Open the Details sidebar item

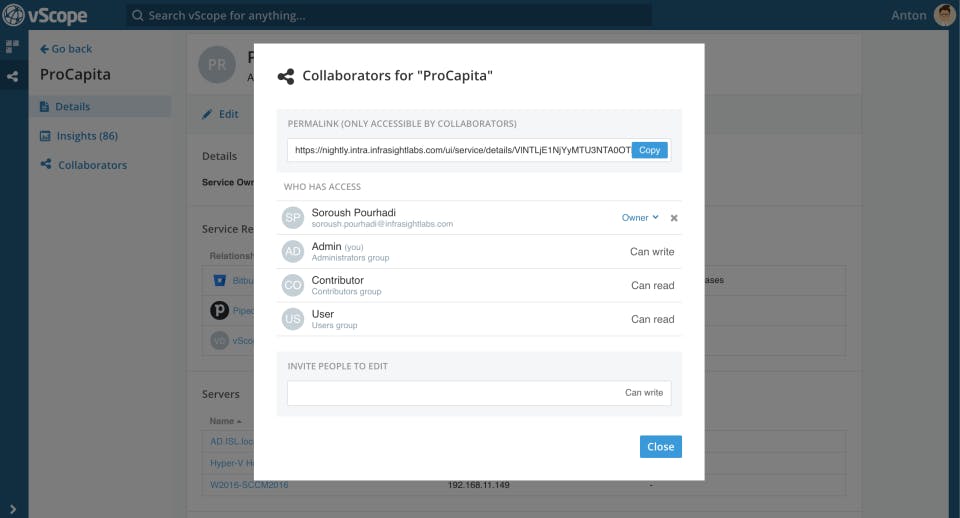72,107
